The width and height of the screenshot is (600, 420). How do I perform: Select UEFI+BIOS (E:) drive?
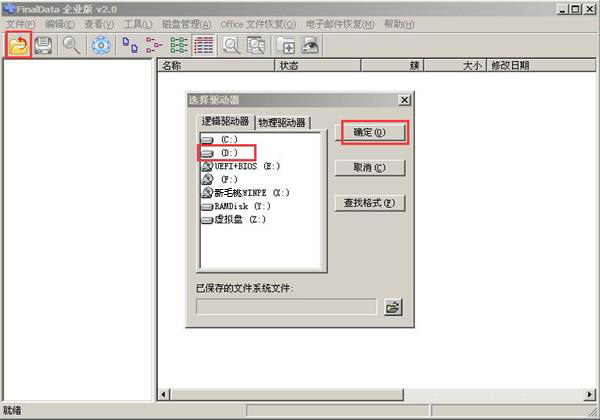coord(241,166)
